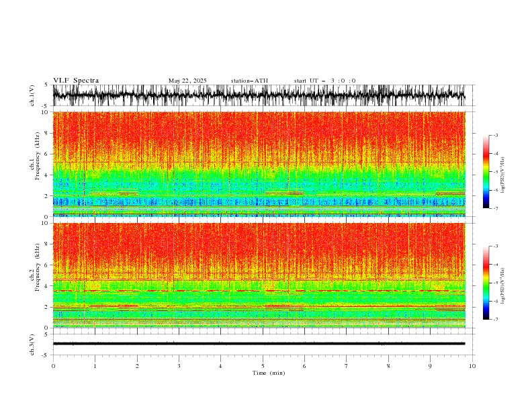Click inside the ch.1 spectrogram panel
The width and height of the screenshot is (532, 411).
click(x=259, y=164)
